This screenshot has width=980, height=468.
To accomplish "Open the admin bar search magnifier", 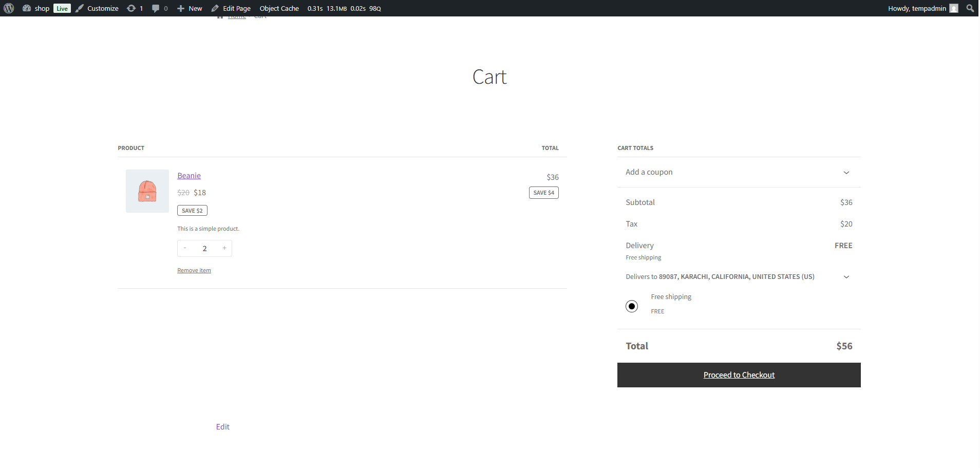I will (970, 8).
